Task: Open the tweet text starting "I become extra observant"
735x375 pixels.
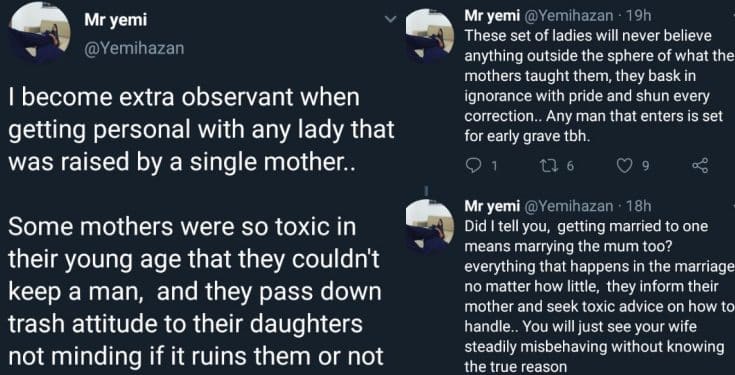Action: click(202, 129)
